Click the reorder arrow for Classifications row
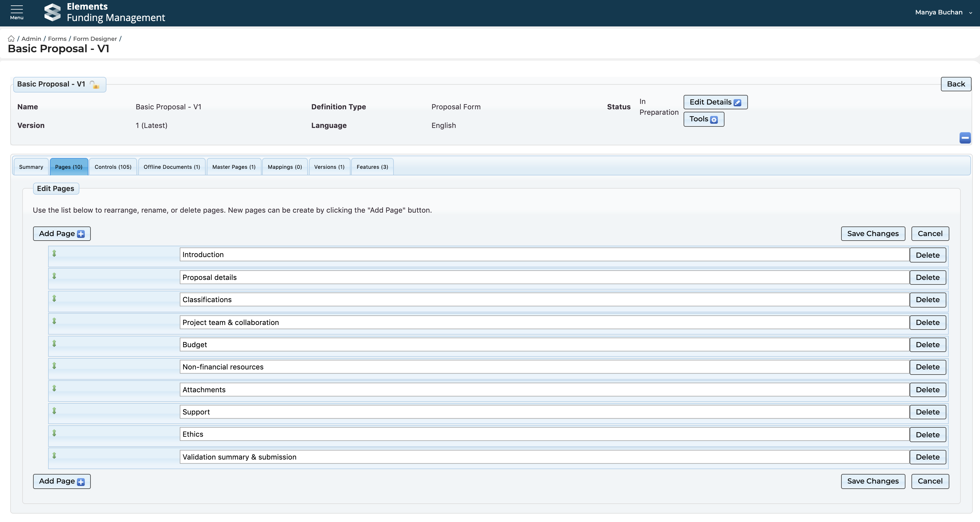980x522 pixels. [x=54, y=299]
